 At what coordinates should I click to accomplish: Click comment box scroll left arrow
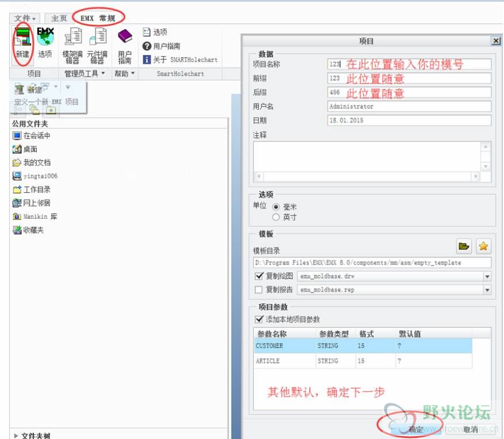pyautogui.click(x=259, y=176)
